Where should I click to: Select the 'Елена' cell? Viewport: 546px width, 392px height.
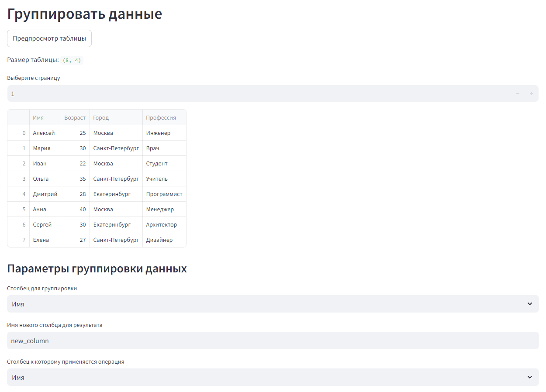pyautogui.click(x=45, y=240)
